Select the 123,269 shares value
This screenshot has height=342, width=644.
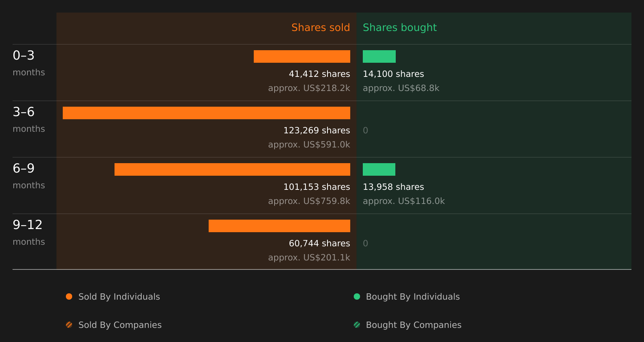pyautogui.click(x=317, y=131)
